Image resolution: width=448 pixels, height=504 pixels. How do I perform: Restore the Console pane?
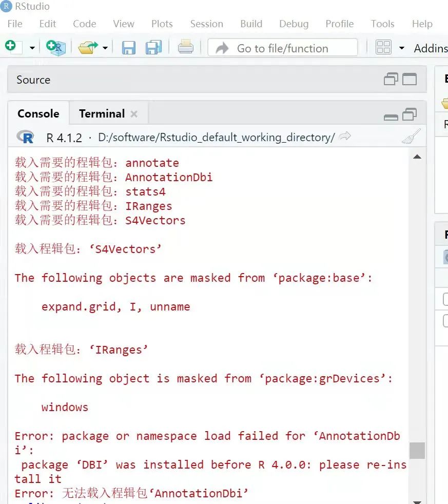[410, 114]
